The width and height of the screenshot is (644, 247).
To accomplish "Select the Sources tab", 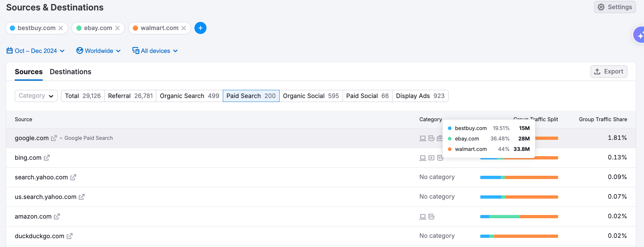I will pos(29,72).
